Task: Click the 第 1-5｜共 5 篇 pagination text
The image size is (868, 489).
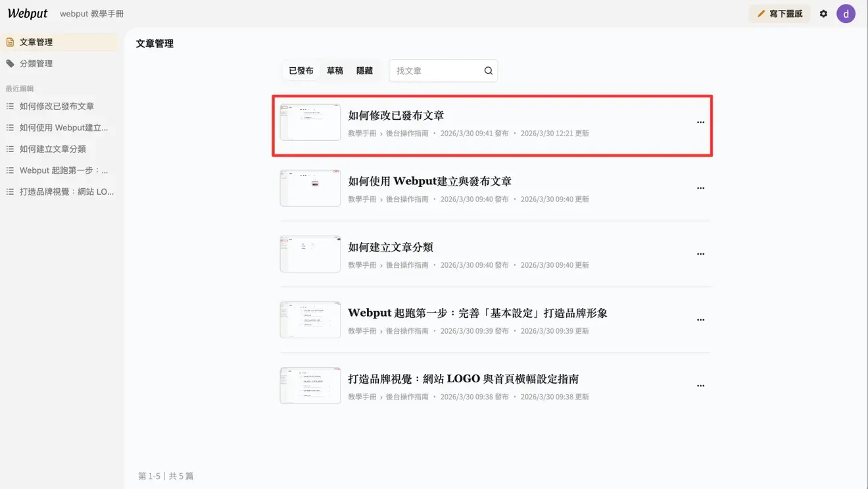Action: pyautogui.click(x=166, y=476)
